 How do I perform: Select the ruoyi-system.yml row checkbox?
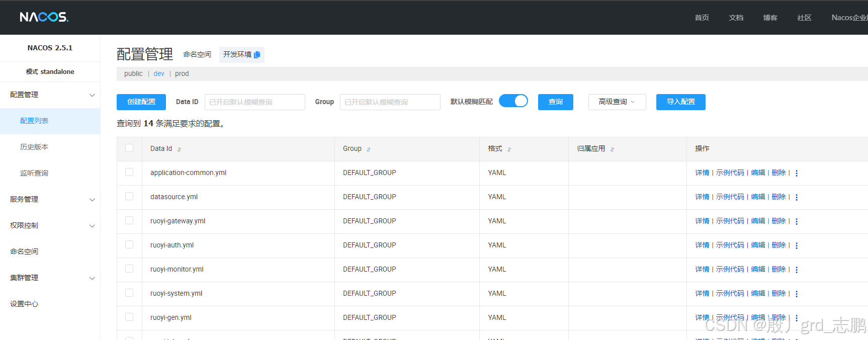click(129, 293)
